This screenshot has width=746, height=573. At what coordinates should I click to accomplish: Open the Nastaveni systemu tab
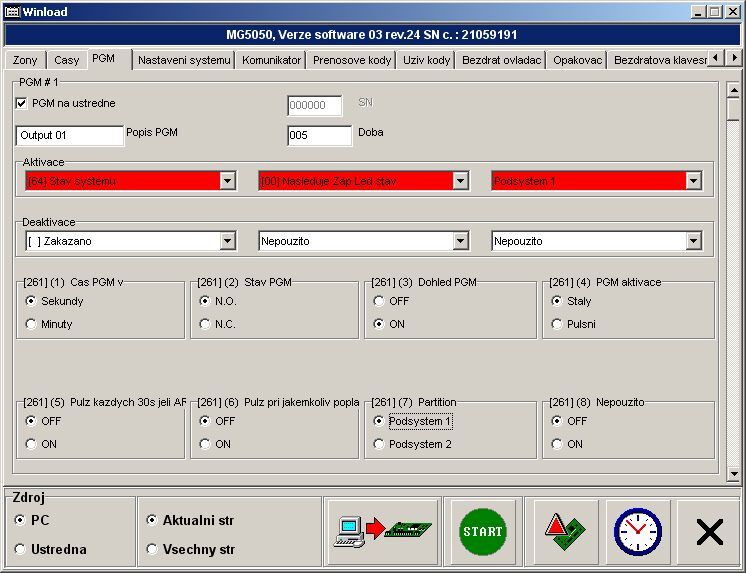[184, 60]
